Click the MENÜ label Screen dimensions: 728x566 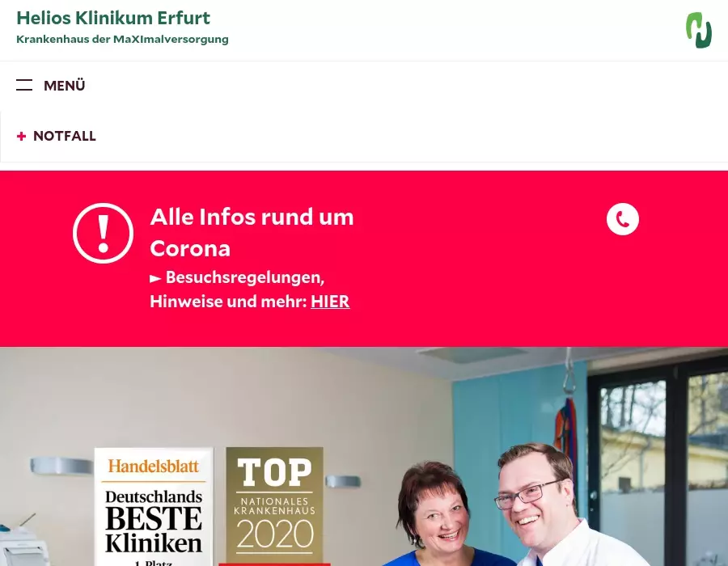click(x=65, y=86)
